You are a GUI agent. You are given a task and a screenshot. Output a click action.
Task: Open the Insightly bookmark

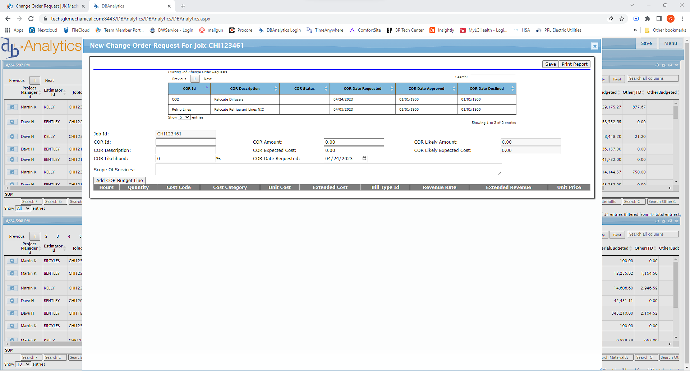(442, 30)
